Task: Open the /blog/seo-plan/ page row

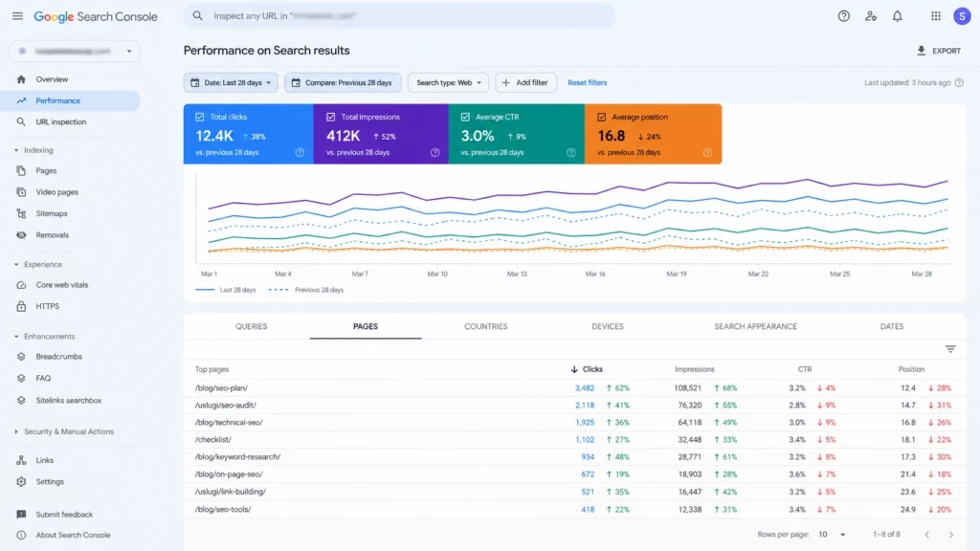Action: coord(575,388)
